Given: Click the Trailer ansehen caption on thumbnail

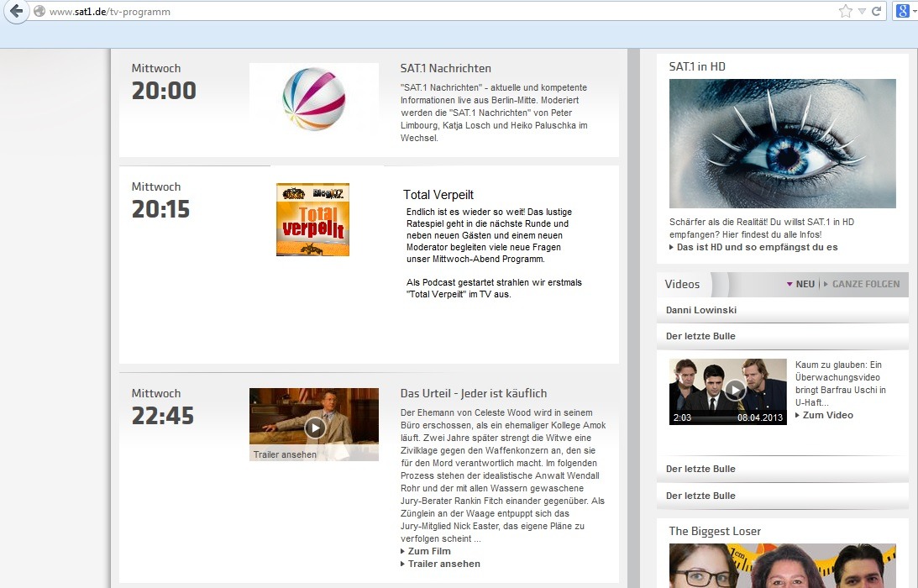Looking at the screenshot, I should click(x=285, y=454).
